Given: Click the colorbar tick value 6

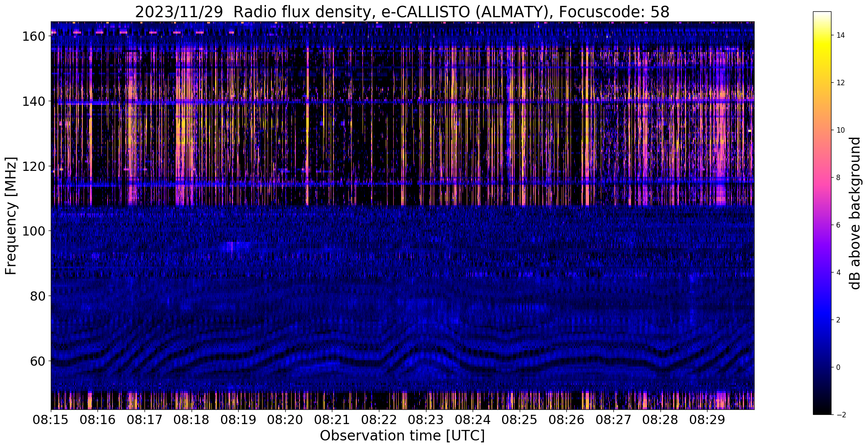Looking at the screenshot, I should point(839,225).
